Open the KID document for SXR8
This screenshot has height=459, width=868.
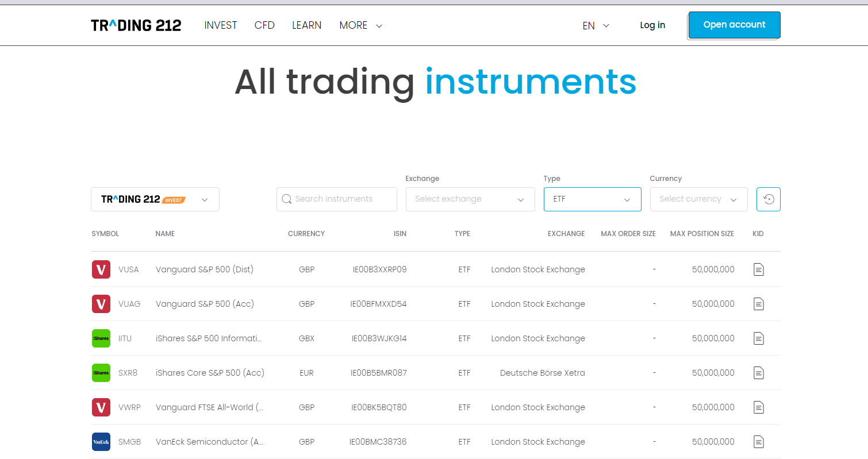click(758, 373)
